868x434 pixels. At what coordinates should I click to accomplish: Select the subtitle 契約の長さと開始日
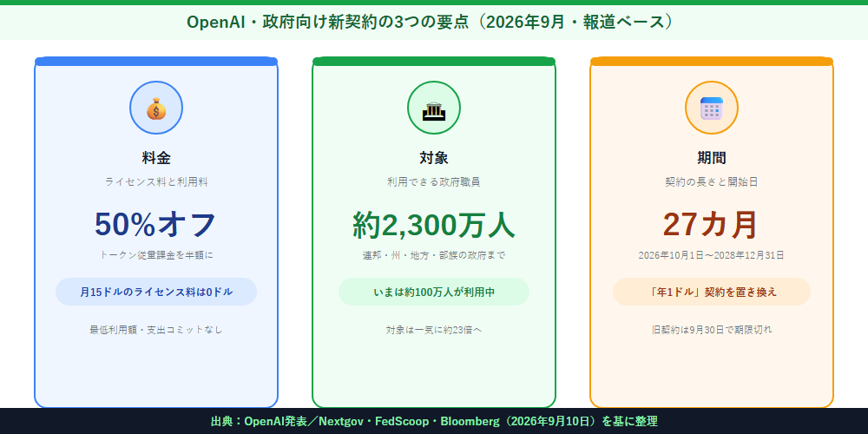pos(712,181)
